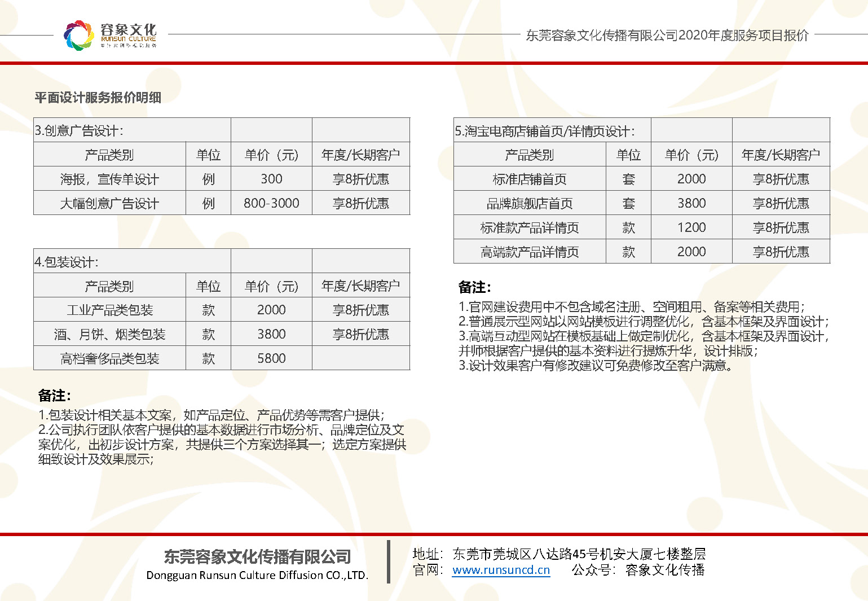Click 享8折优惠 in the 酒、月饼、烟类包装 row
The image size is (868, 601).
(361, 335)
